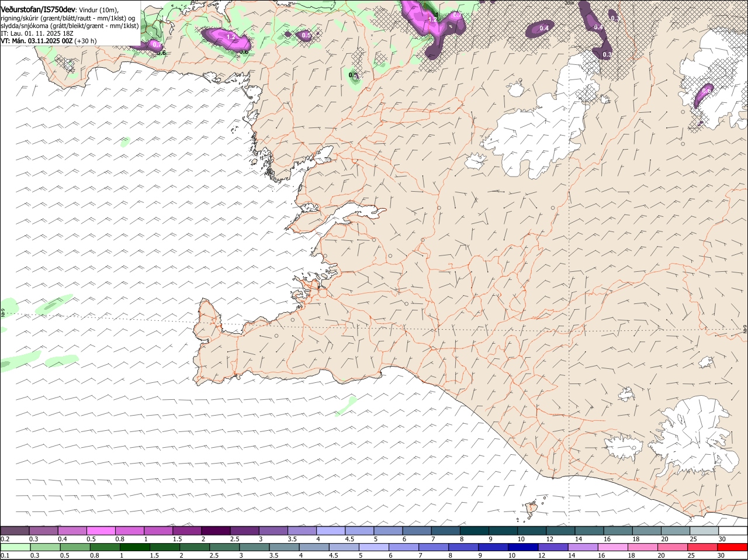Choose the lilac rain swatch between 14 and 16
The image size is (748, 560).
(584, 547)
